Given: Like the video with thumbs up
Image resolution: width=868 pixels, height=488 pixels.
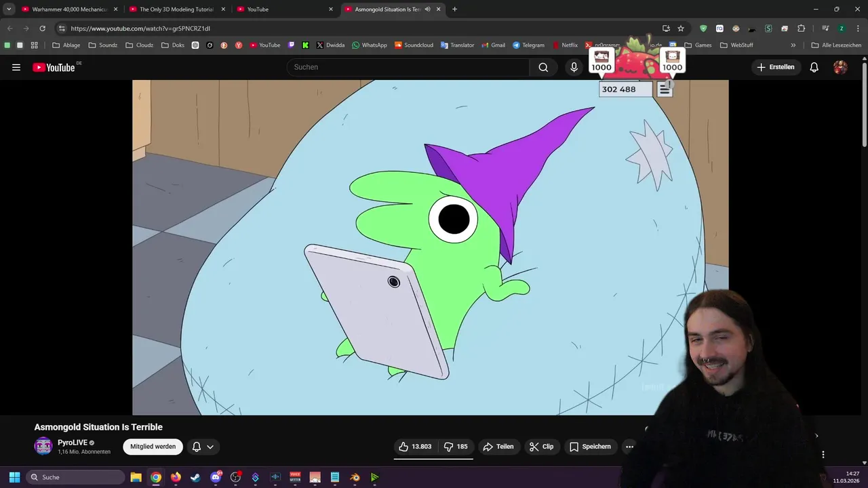Looking at the screenshot, I should (415, 447).
